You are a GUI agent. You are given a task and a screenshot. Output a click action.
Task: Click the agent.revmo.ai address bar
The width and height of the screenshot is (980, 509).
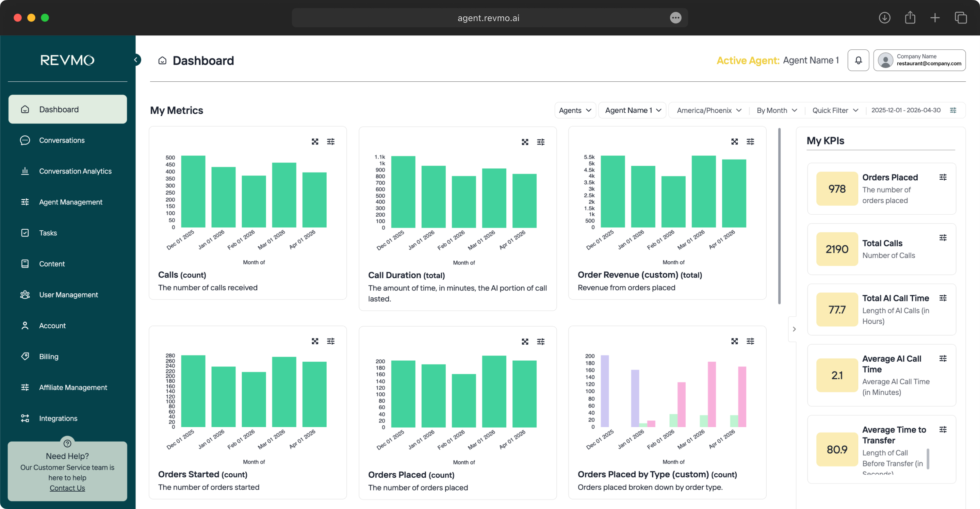[489, 17]
